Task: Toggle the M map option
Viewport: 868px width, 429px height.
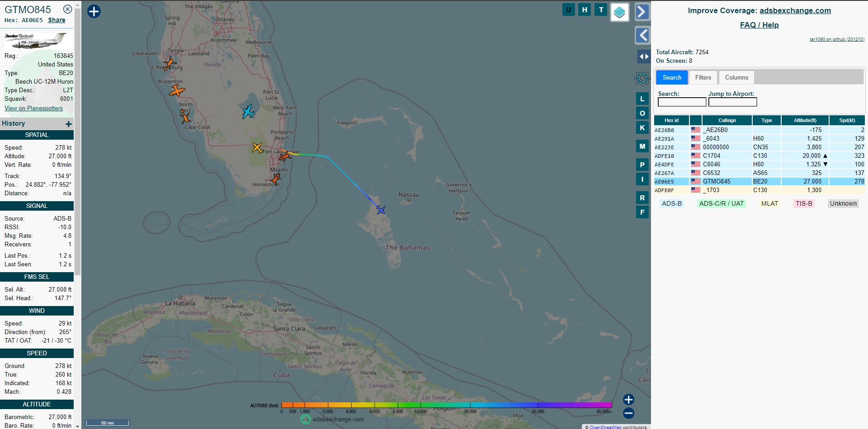Action: pos(642,146)
